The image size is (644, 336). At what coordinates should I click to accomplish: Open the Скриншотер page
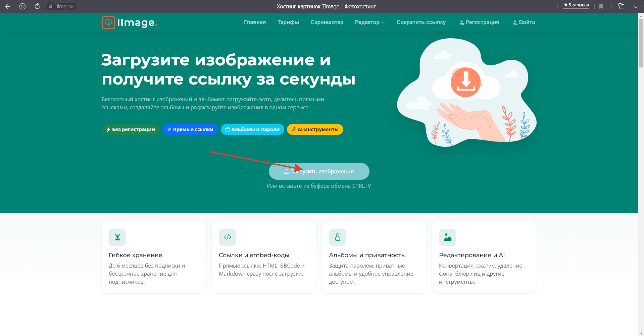tap(327, 22)
